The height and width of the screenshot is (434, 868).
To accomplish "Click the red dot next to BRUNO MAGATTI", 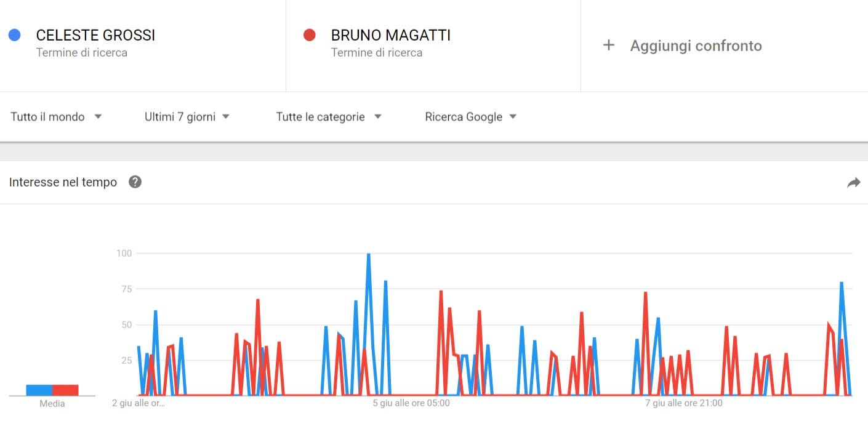I will tap(310, 35).
